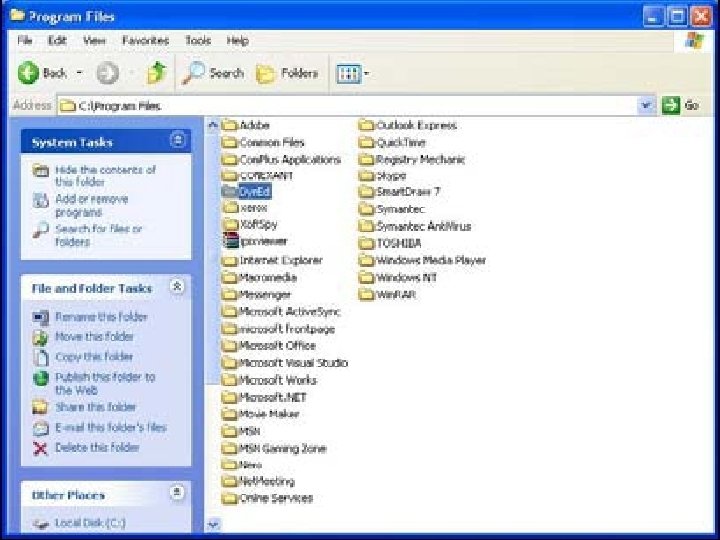Click Rename this folder link
The width and height of the screenshot is (720, 540).
101,317
